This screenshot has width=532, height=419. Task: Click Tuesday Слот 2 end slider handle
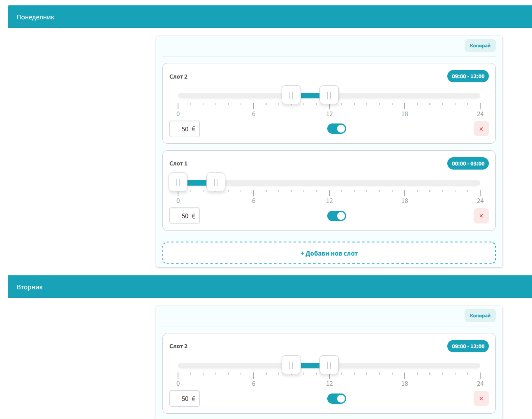pos(329,365)
